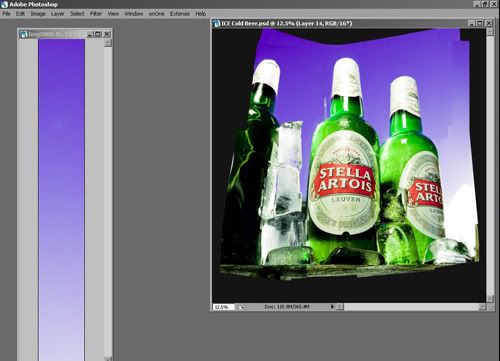Image resolution: width=500 pixels, height=361 pixels.
Task: Maximize the gradient document window
Action: (x=98, y=34)
